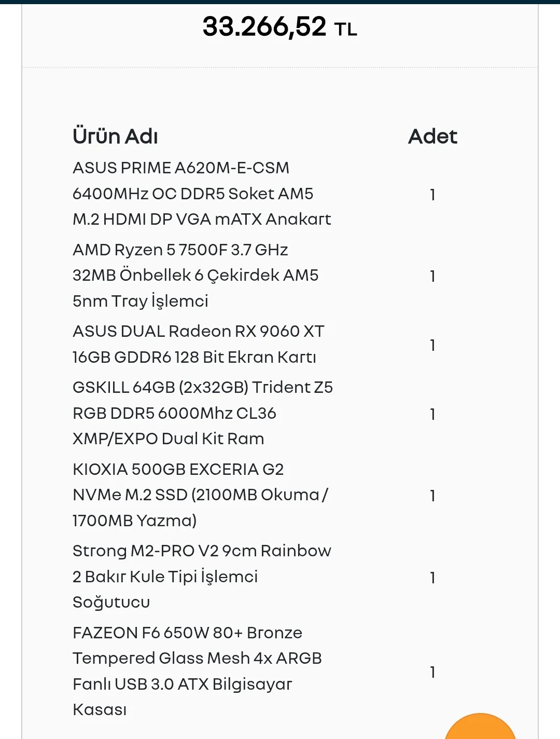Click quantity of ASUS PRIME motherboard
Viewport: 560px width, 739px height.
[432, 195]
